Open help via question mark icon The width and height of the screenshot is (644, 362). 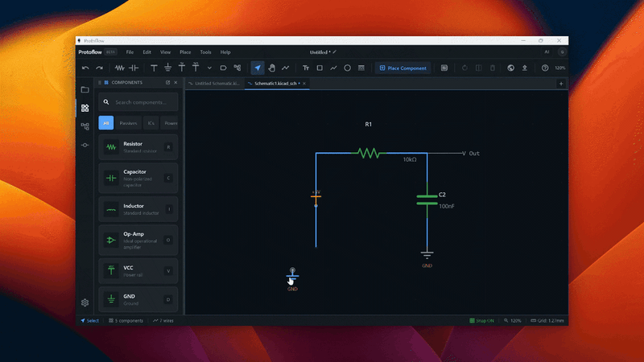pos(545,68)
